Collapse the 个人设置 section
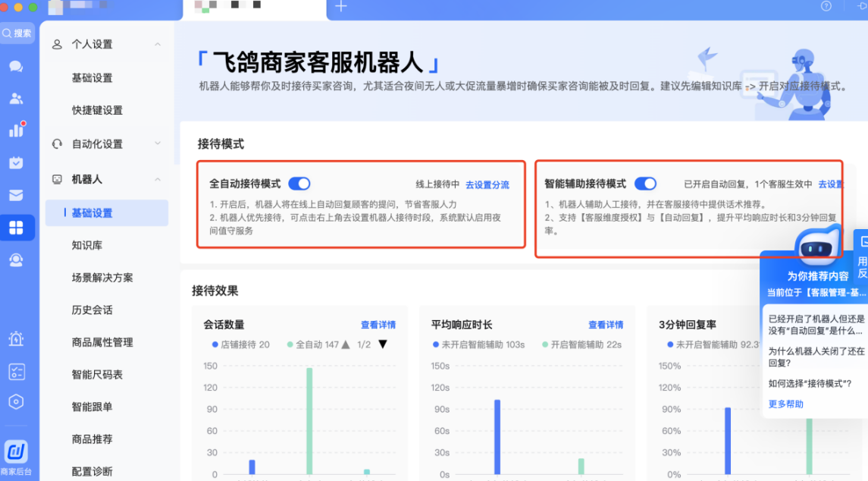Image resolution: width=868 pixels, height=481 pixels. (158, 45)
